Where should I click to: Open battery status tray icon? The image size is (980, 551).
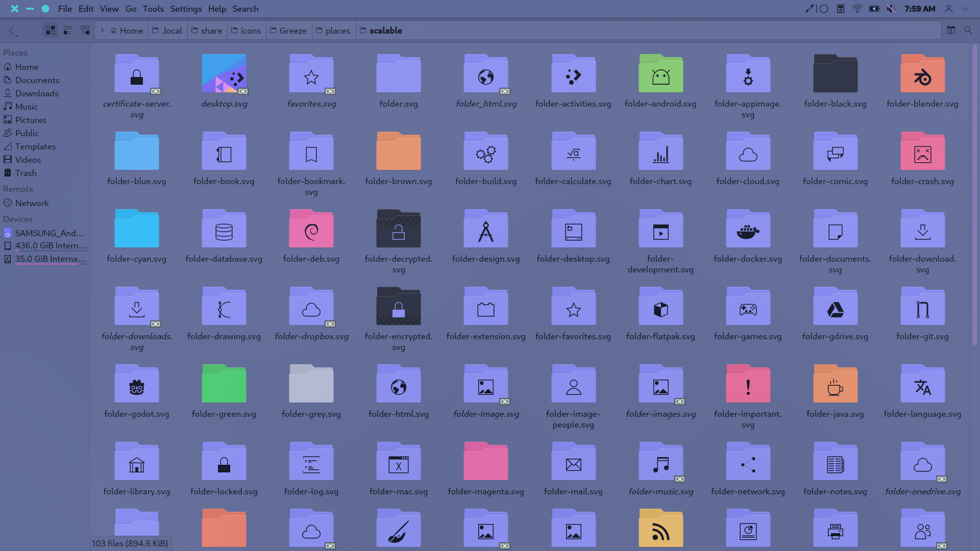874,9
